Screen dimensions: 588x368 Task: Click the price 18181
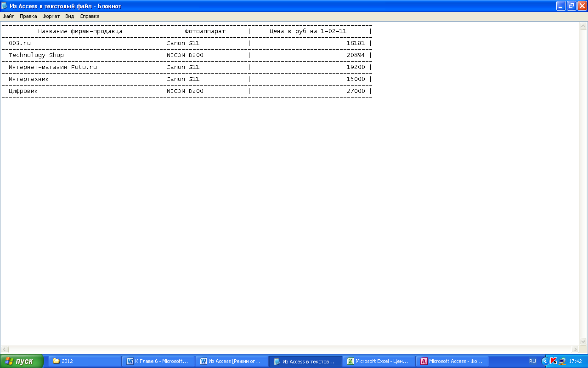pos(356,43)
